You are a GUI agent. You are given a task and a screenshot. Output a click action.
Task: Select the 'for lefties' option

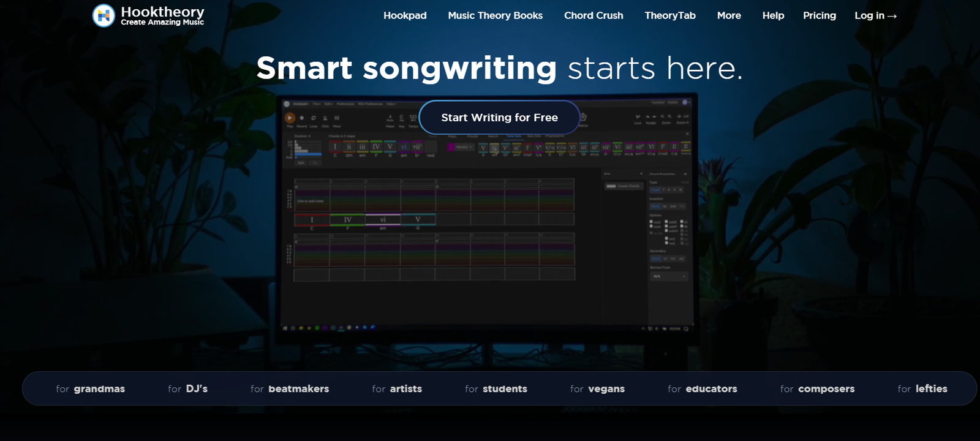[922, 389]
